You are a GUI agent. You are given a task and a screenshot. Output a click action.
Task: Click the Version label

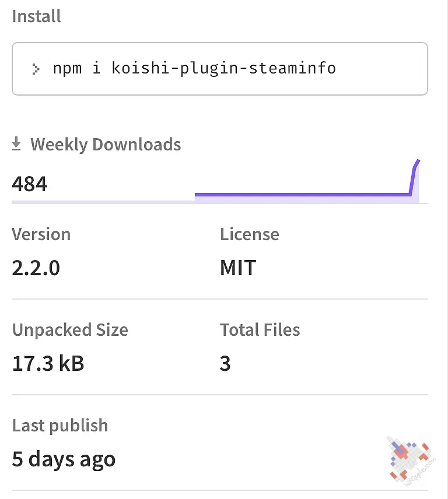pyautogui.click(x=41, y=234)
